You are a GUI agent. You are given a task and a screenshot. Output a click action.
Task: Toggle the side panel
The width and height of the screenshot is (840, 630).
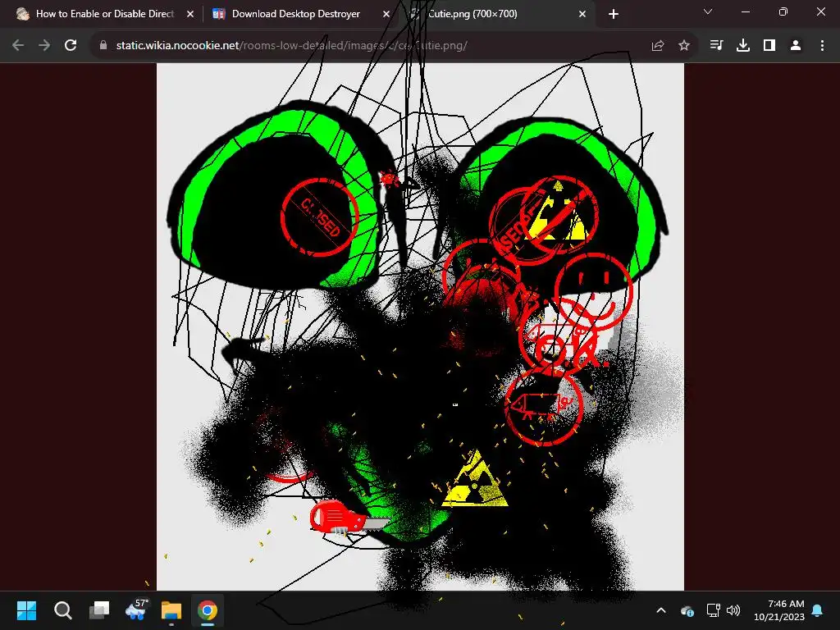point(769,46)
